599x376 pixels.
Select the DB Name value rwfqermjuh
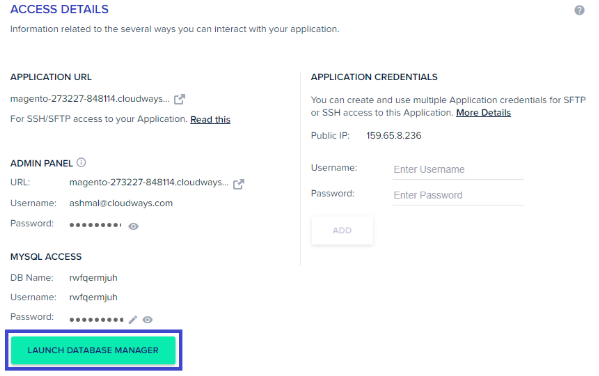tap(93, 278)
